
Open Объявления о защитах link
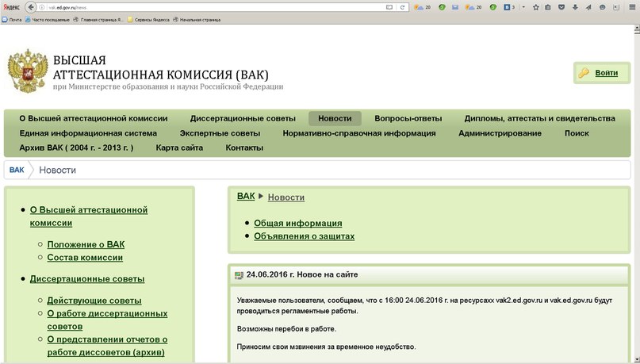pos(304,236)
